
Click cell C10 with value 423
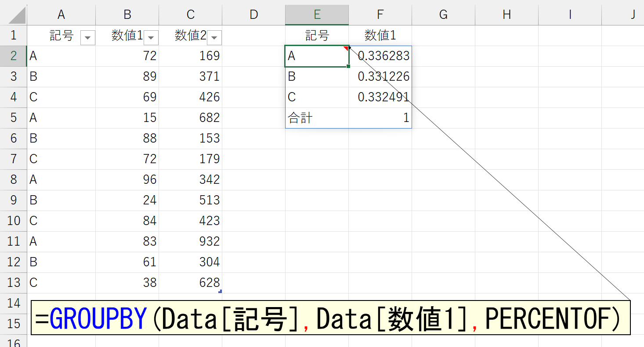pos(191,221)
